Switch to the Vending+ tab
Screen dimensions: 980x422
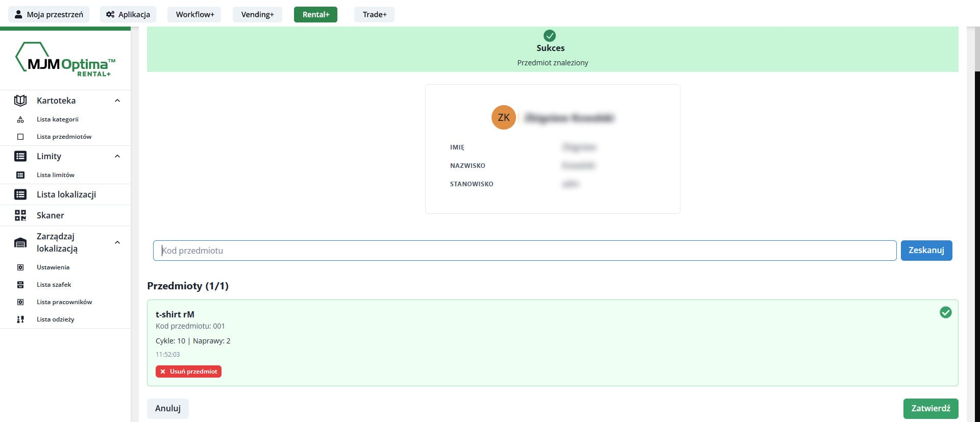tap(257, 14)
